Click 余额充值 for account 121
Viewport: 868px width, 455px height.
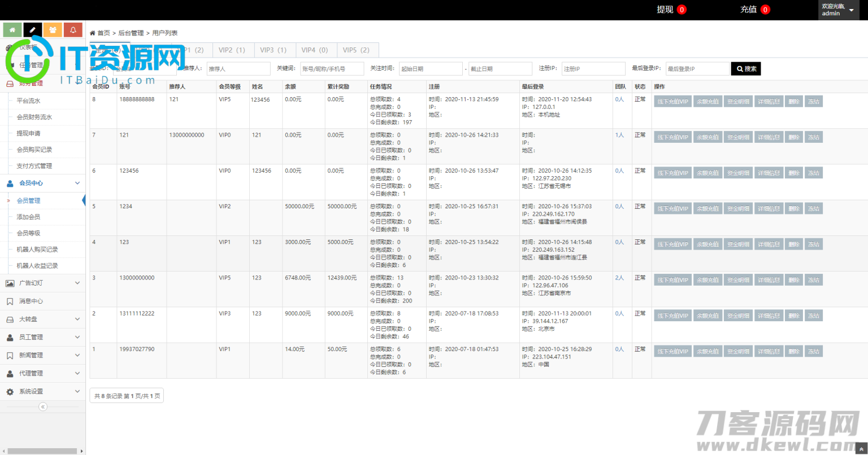point(708,137)
